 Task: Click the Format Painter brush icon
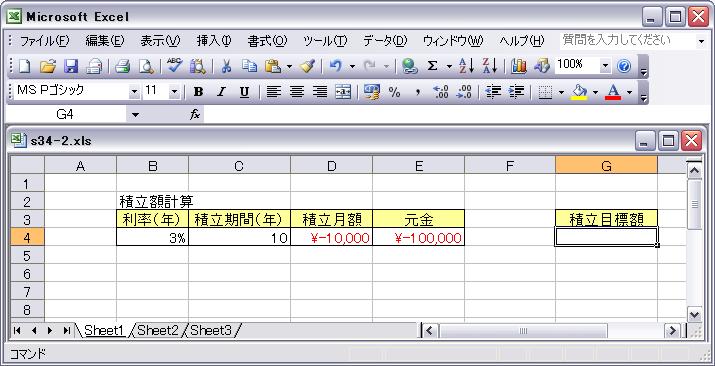[308, 67]
